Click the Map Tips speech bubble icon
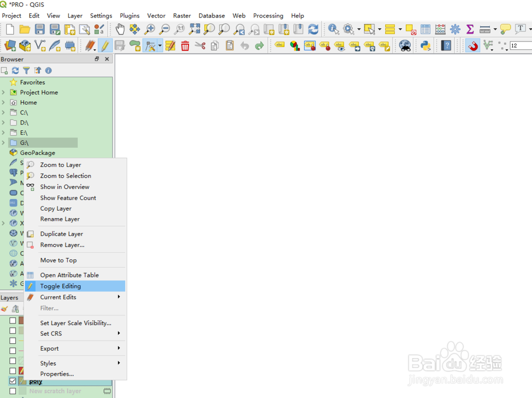The height and width of the screenshot is (398, 532). (x=505, y=29)
